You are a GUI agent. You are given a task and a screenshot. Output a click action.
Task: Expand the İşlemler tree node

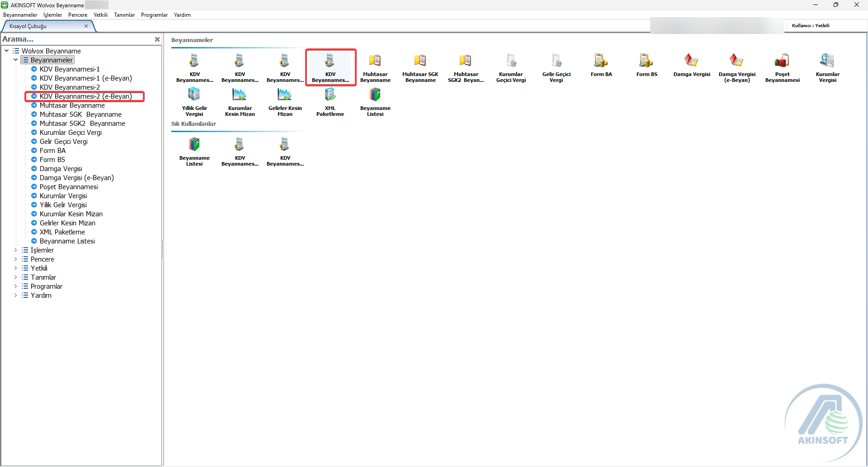point(15,250)
